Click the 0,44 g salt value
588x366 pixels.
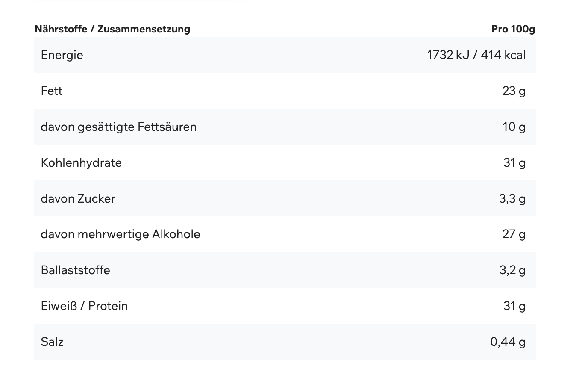tap(508, 342)
